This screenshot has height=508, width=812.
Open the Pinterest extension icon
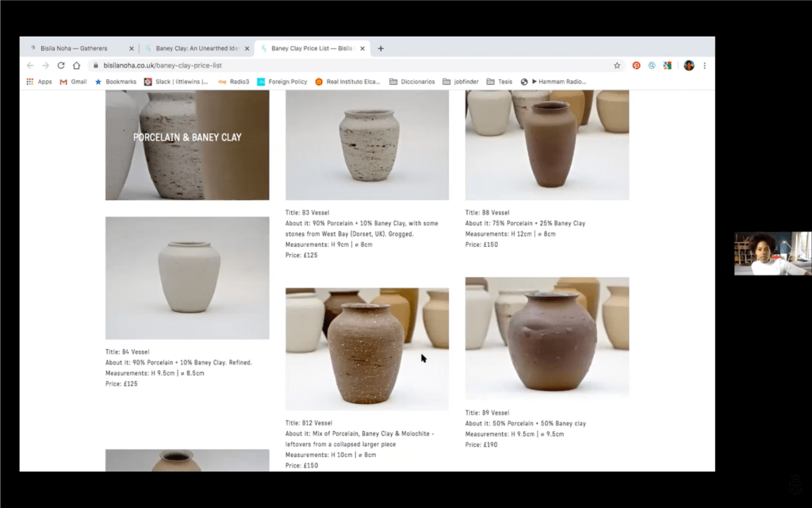(636, 66)
